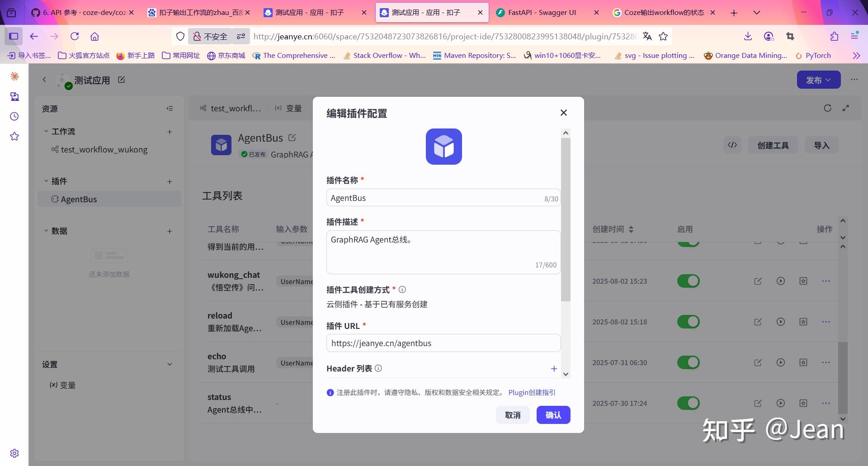Image resolution: width=868 pixels, height=466 pixels.
Task: Disable the echo tool toggle
Action: coord(688,362)
